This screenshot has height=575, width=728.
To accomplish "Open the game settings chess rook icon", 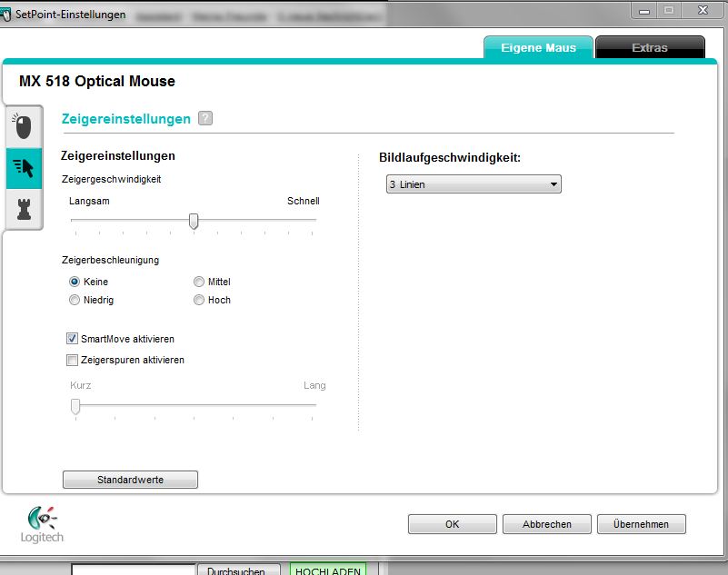I will tap(24, 209).
